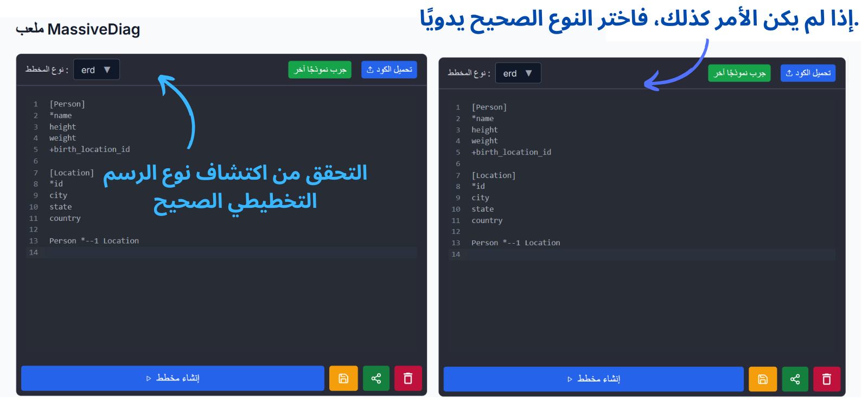The height and width of the screenshot is (407, 868).
Task: Click 'Person *--1 Location' line in left editor
Action: click(x=94, y=241)
